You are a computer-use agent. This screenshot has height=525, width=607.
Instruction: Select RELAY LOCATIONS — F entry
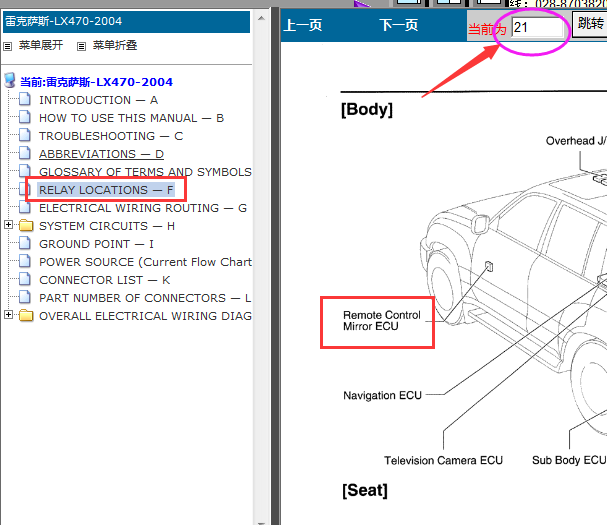point(106,190)
